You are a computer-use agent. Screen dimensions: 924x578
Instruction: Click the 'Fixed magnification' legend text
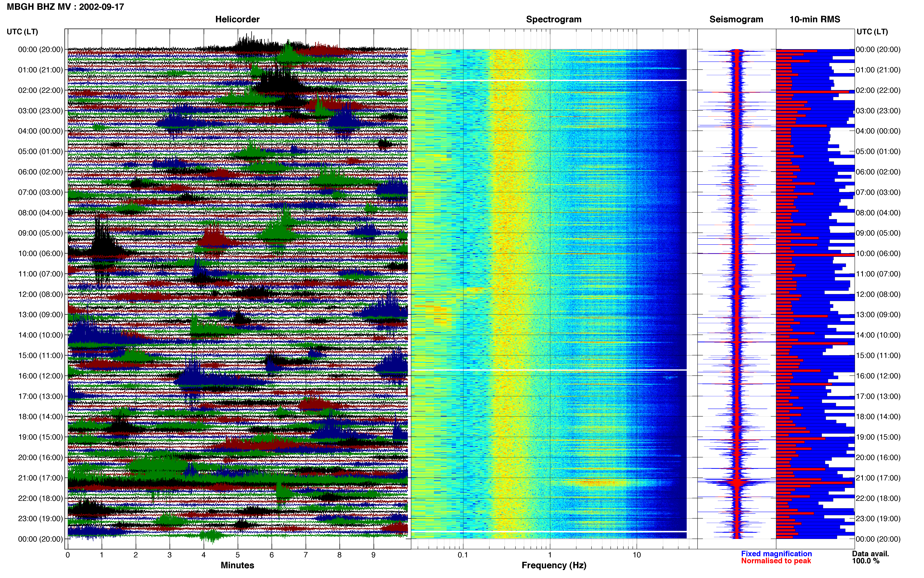(776, 554)
